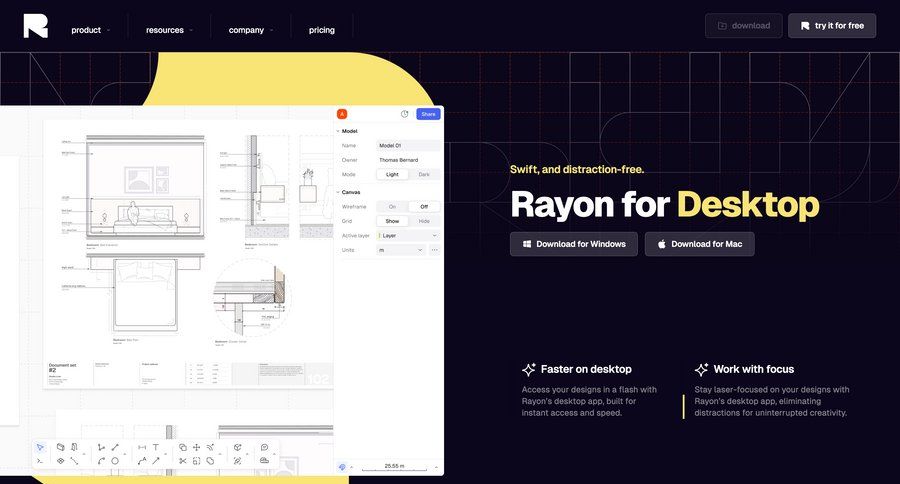The height and width of the screenshot is (484, 900).
Task: Expand the line tools group arrow
Action: click(125, 454)
